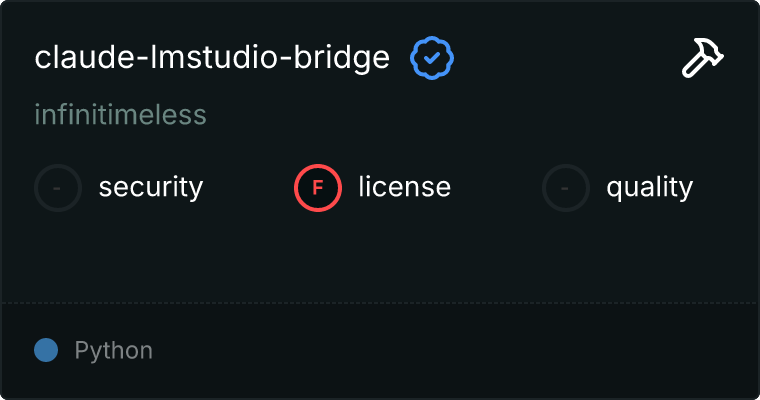
Task: Select the license label text
Action: tap(404, 187)
